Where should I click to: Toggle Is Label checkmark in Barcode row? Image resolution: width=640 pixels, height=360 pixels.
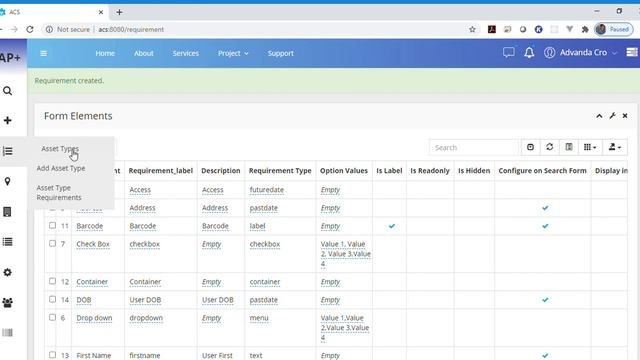click(x=391, y=226)
